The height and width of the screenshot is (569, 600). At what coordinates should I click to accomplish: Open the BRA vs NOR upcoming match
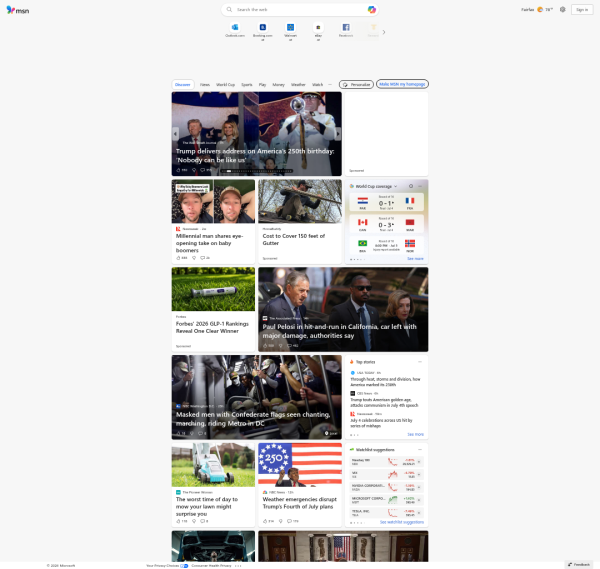pyautogui.click(x=386, y=245)
